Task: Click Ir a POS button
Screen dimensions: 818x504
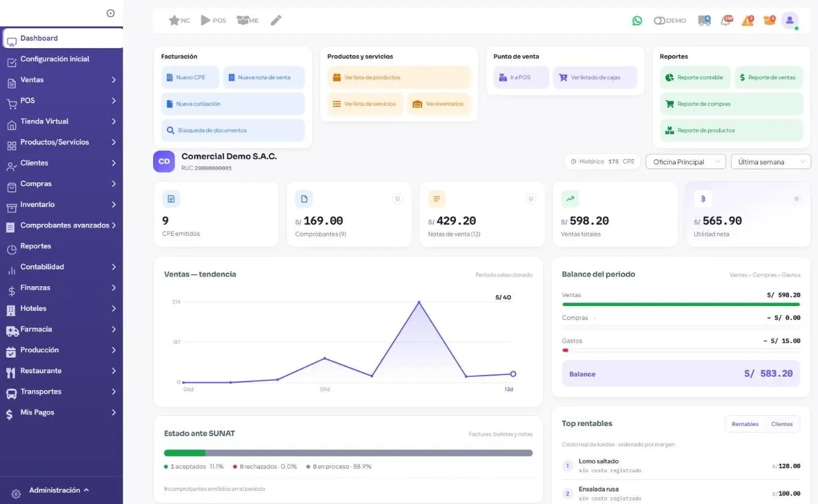Action: point(521,77)
